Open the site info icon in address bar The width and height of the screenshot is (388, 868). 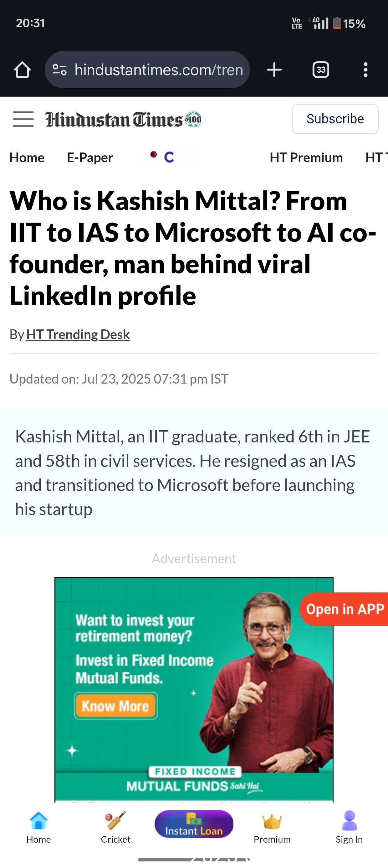pyautogui.click(x=60, y=70)
